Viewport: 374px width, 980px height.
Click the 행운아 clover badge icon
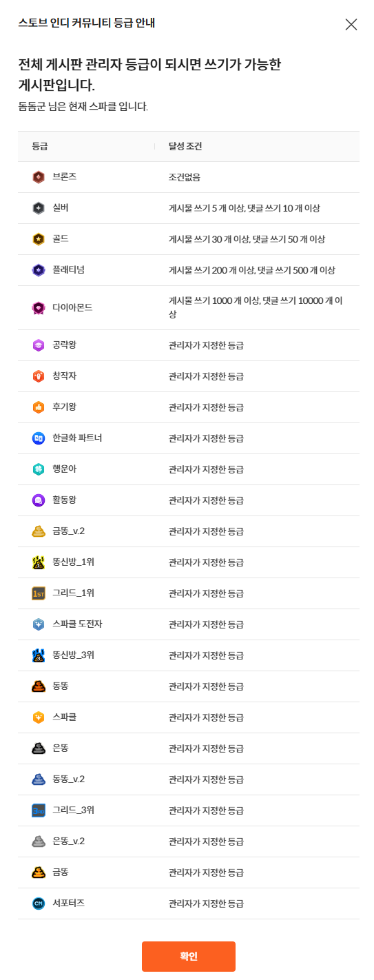pos(39,469)
